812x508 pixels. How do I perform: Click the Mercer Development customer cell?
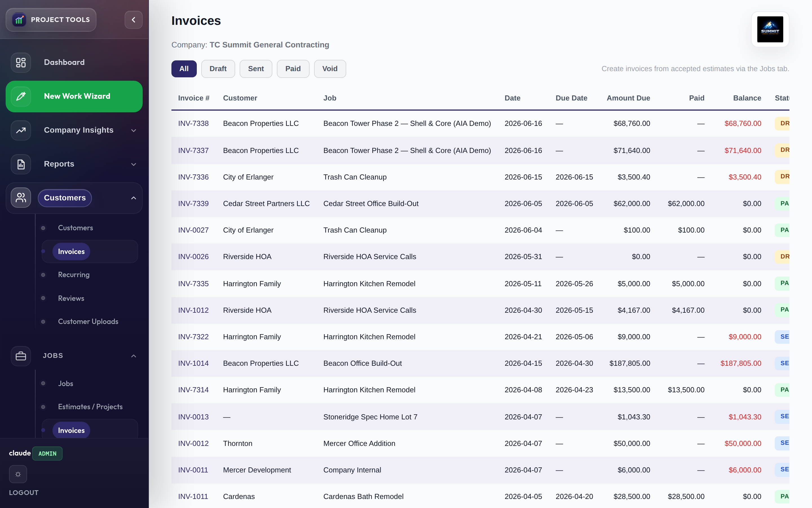257,470
